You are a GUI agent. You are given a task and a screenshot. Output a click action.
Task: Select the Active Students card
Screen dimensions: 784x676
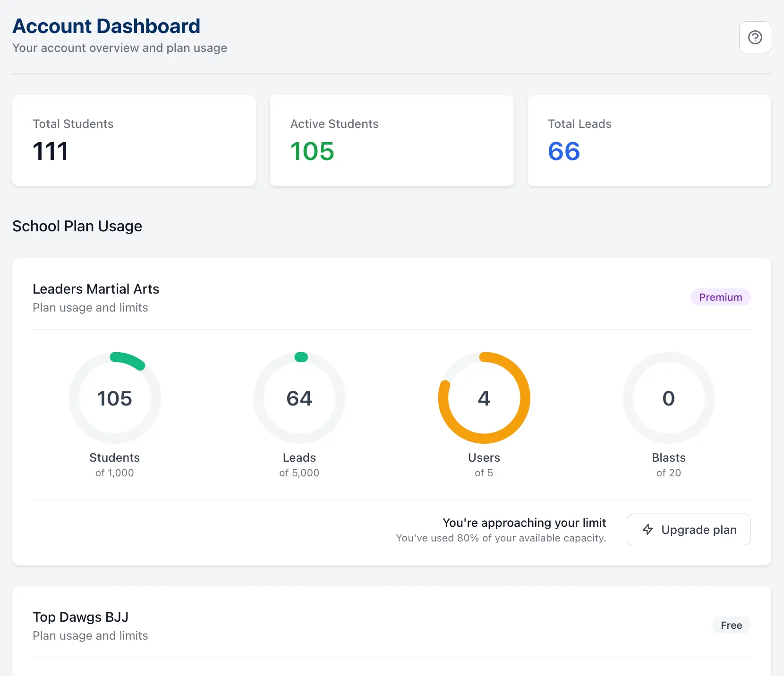pos(391,141)
